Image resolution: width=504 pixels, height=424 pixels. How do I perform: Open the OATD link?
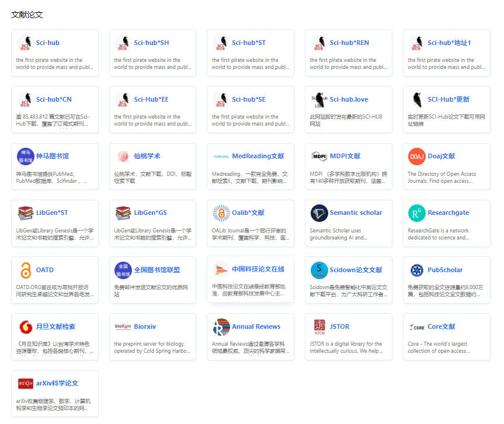coord(45,270)
